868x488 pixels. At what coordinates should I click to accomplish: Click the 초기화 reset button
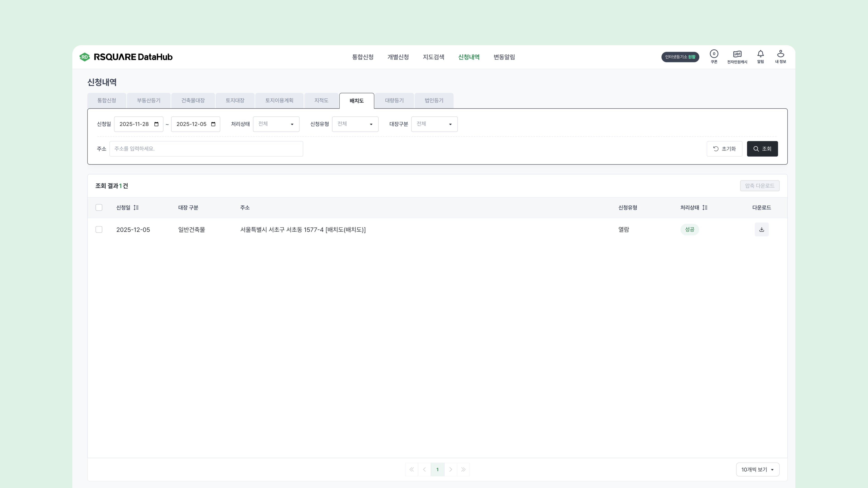tap(724, 149)
